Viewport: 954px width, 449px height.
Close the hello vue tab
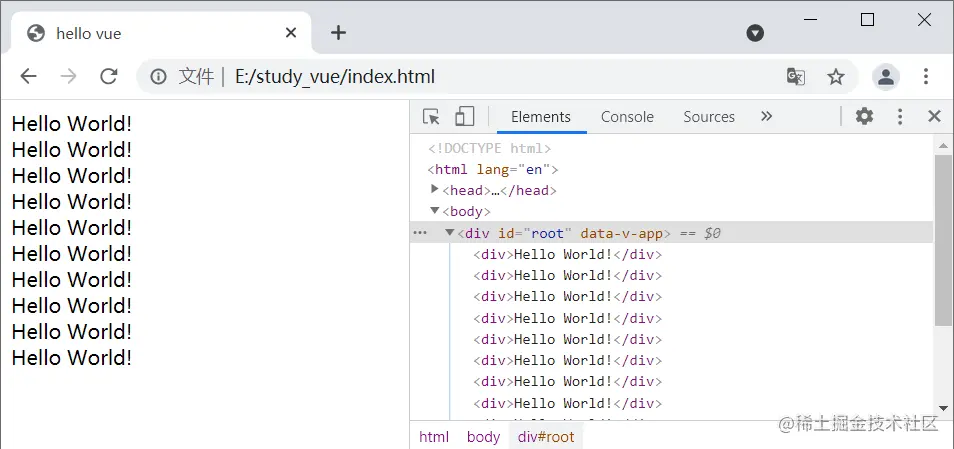pos(291,32)
